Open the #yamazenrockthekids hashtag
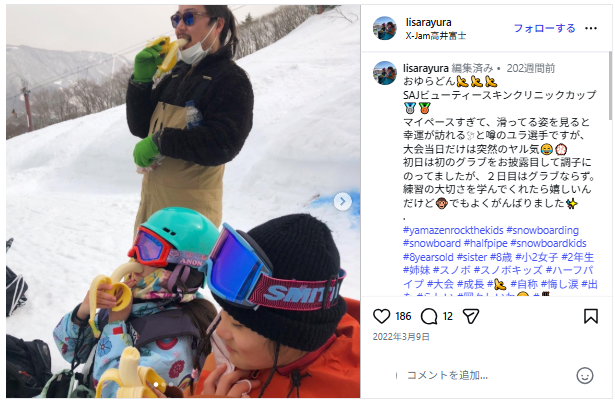Viewport: 615px width, 405px height. [x=453, y=230]
